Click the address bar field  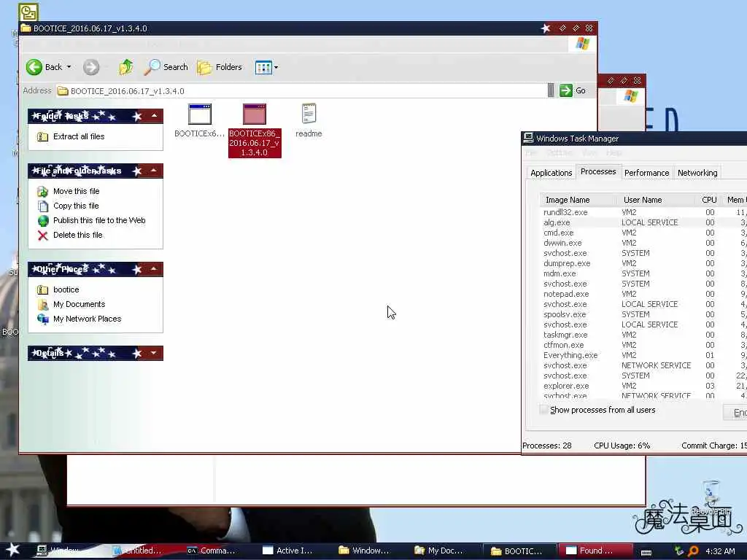(305, 91)
